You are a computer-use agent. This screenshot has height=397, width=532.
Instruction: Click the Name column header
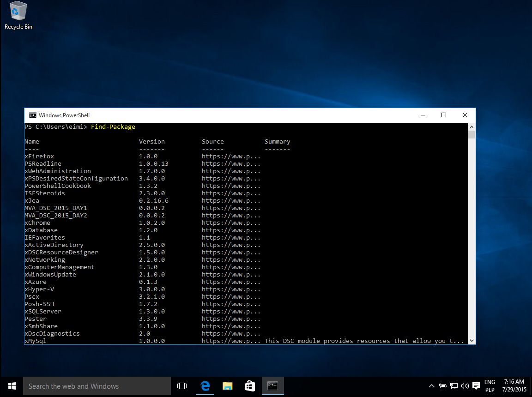32,141
